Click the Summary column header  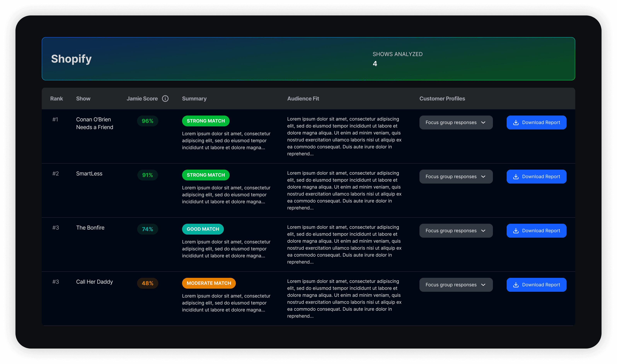coord(194,99)
